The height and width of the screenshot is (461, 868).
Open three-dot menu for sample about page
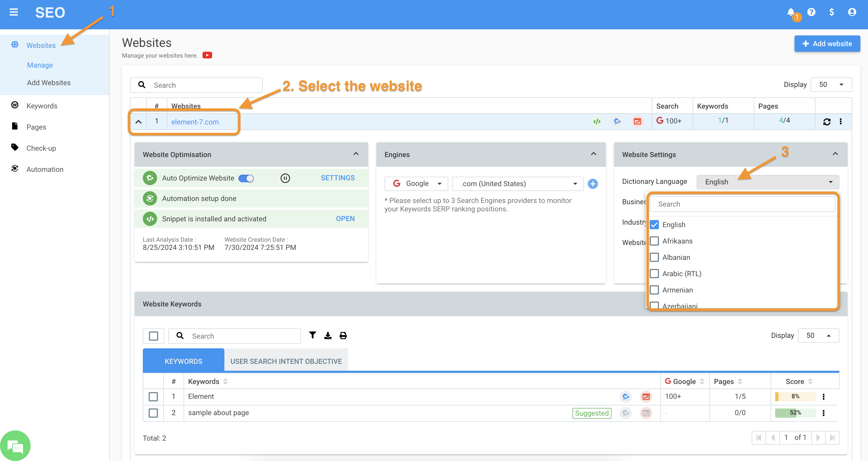[x=824, y=413]
